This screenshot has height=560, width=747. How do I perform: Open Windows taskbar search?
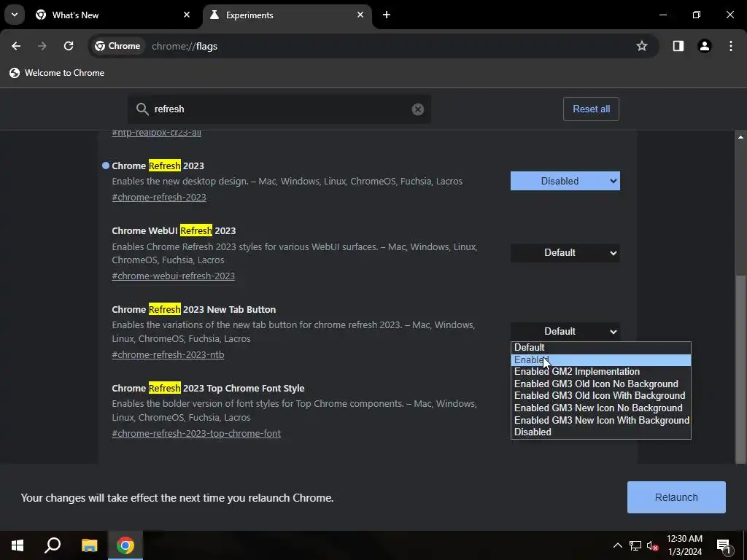point(53,545)
